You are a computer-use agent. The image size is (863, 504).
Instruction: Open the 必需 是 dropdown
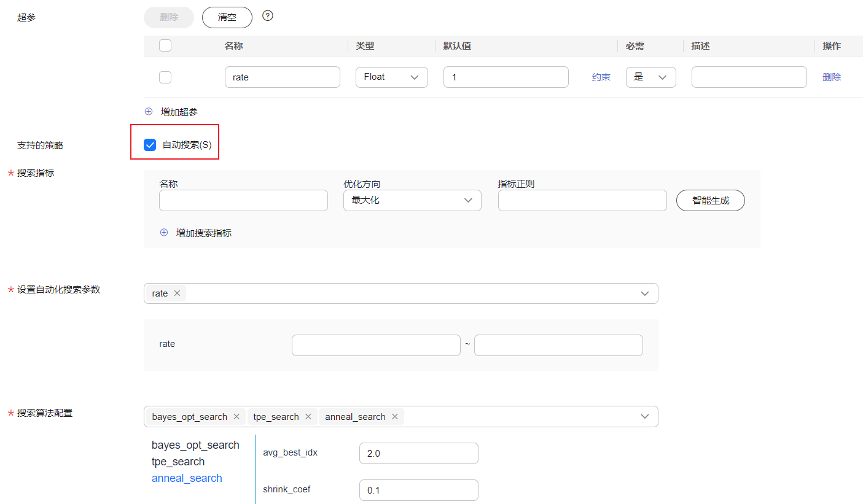[x=651, y=77]
